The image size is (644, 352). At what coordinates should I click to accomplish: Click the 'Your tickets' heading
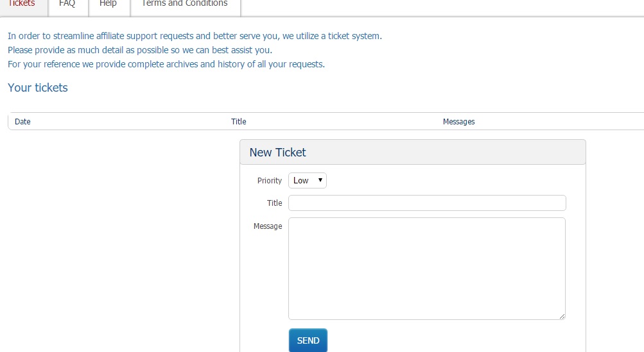click(38, 88)
